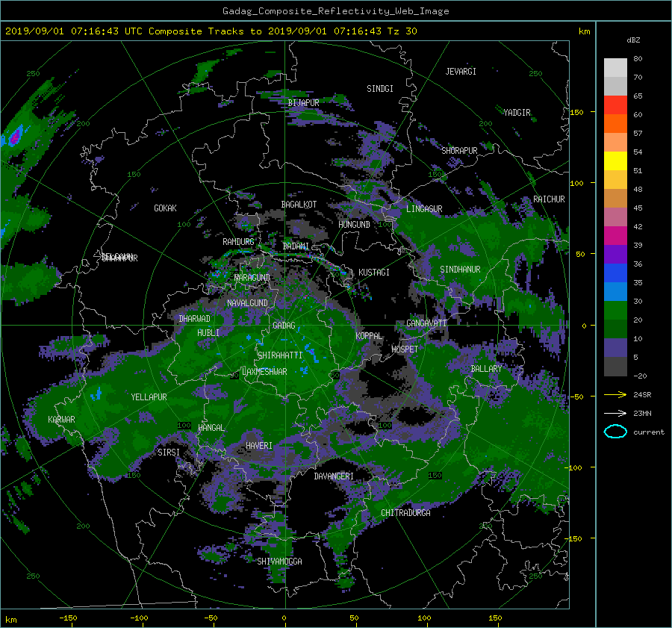The width and height of the screenshot is (672, 628).
Task: Click the KUSTAGI city label
Action: pos(374,273)
